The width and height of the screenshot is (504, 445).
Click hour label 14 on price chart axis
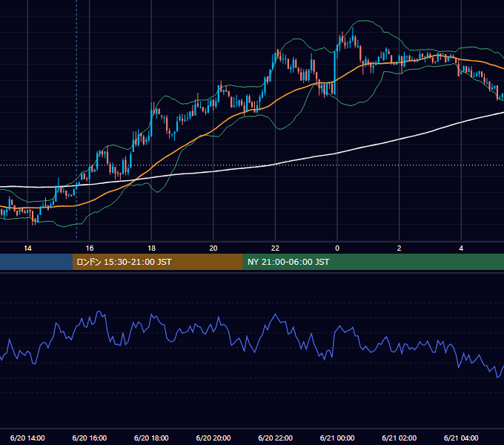[27, 248]
